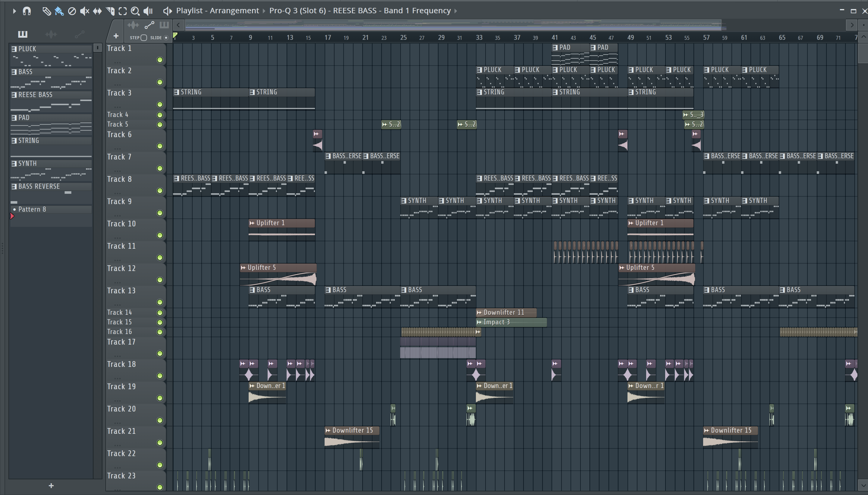Show audio clips in the picker panel
The width and height of the screenshot is (868, 495).
coord(51,34)
